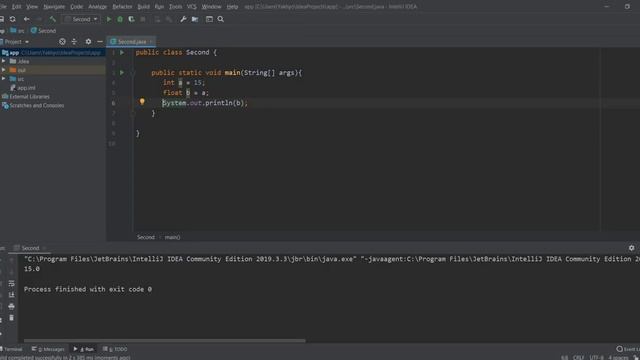Click the Second editor breadcrumb at bottom
This screenshot has width=640, height=360.
(x=146, y=237)
